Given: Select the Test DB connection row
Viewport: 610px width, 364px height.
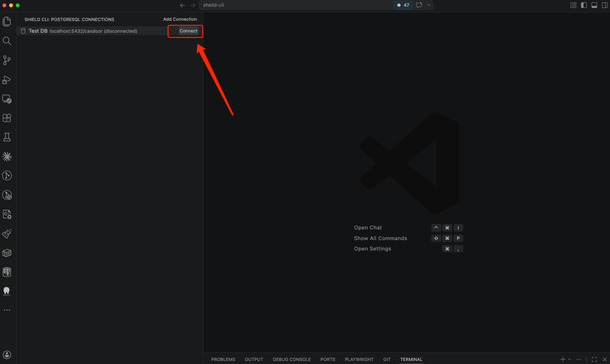Looking at the screenshot, I should tap(110, 31).
